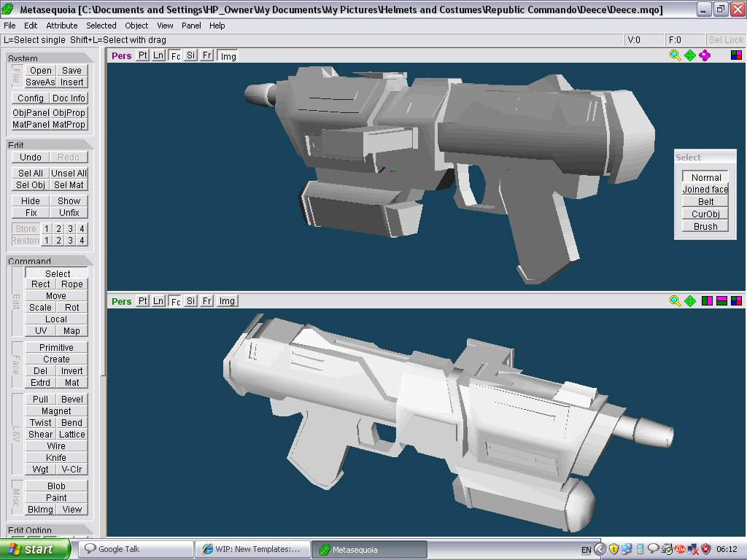747x560 pixels.
Task: Click the green pan icon in lower viewport
Action: (690, 300)
